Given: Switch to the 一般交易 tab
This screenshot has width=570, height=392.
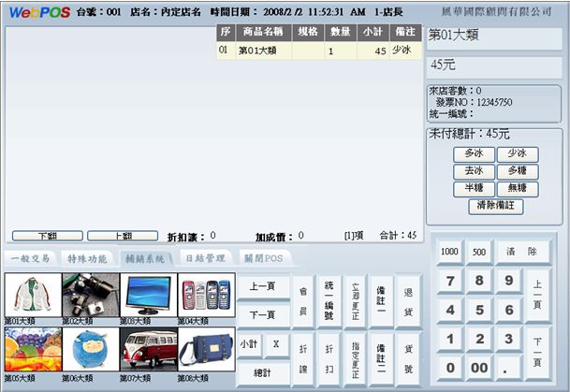Looking at the screenshot, I should pyautogui.click(x=30, y=258).
